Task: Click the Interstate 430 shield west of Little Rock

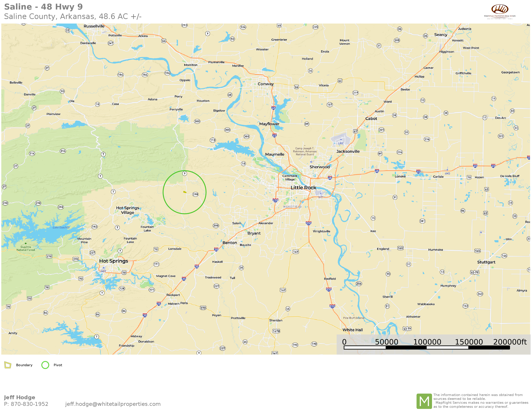Action: click(x=275, y=200)
